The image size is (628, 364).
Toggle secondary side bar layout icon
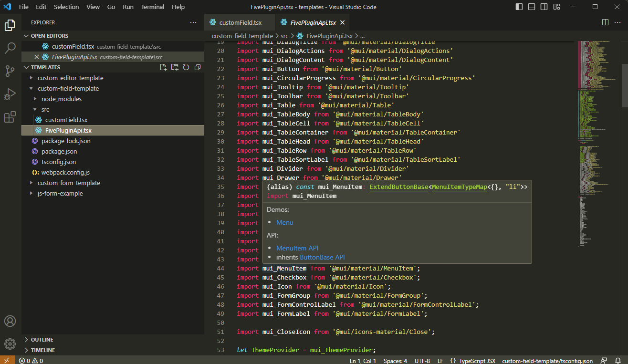tap(544, 7)
